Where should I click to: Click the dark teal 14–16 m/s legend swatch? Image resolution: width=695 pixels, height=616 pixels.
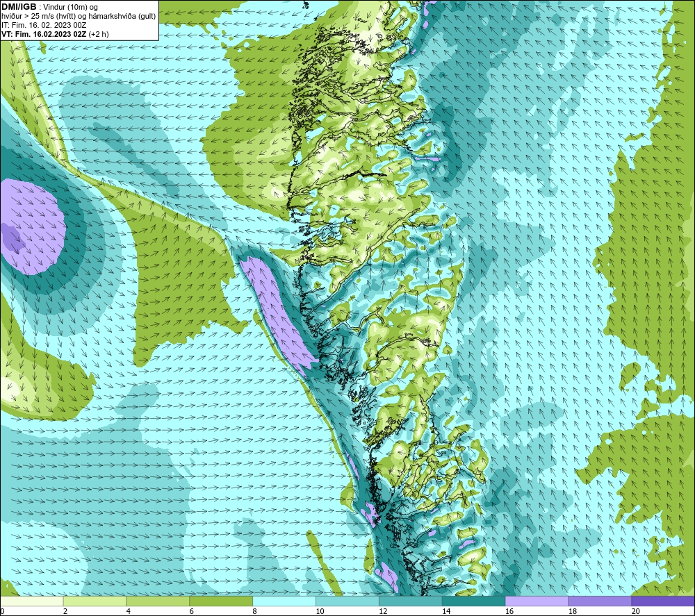[x=473, y=601]
